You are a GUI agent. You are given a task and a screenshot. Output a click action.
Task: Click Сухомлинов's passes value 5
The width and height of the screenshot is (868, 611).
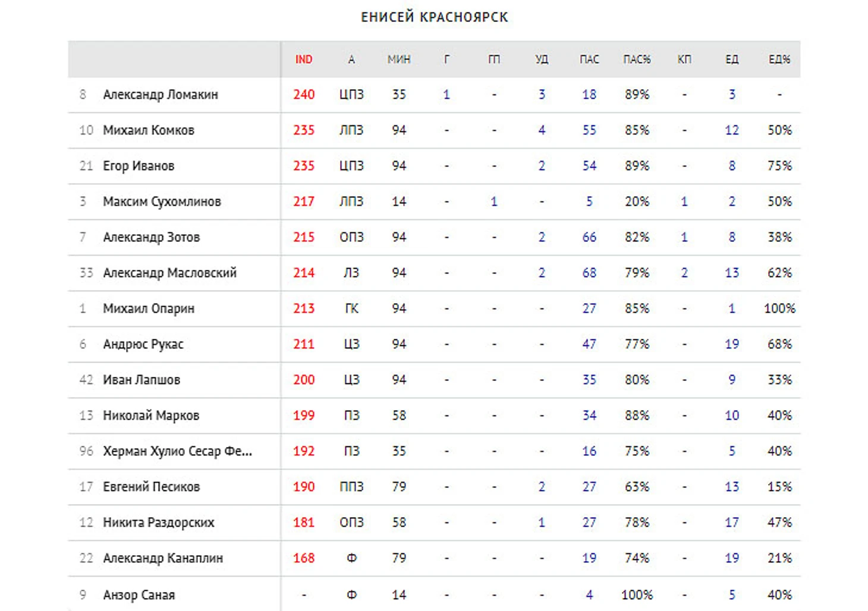point(589,201)
